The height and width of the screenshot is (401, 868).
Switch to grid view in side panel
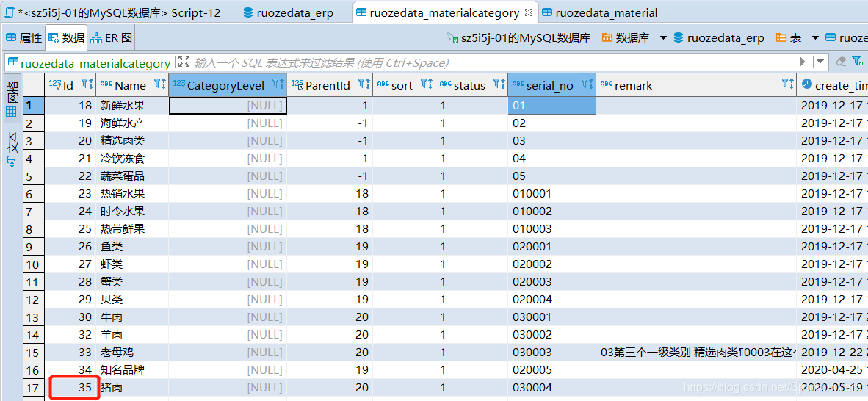(x=12, y=100)
